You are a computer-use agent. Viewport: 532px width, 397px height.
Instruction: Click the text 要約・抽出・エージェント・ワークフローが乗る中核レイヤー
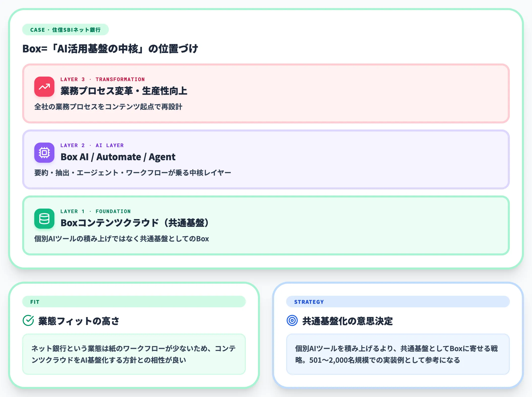(133, 173)
